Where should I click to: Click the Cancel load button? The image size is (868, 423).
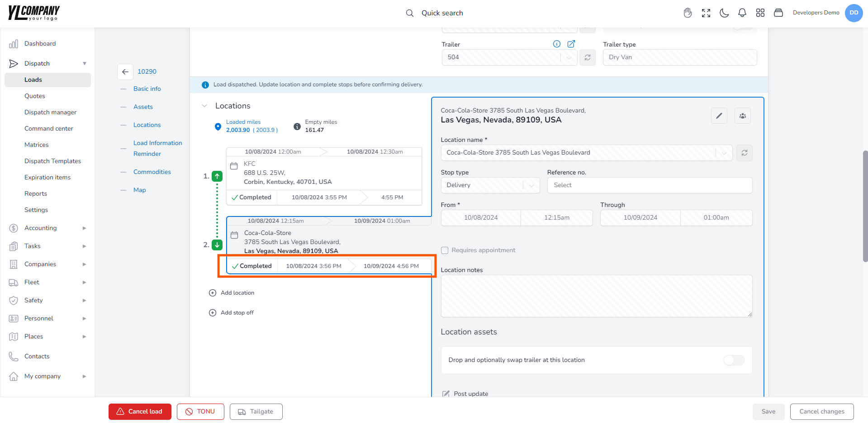[140, 412]
